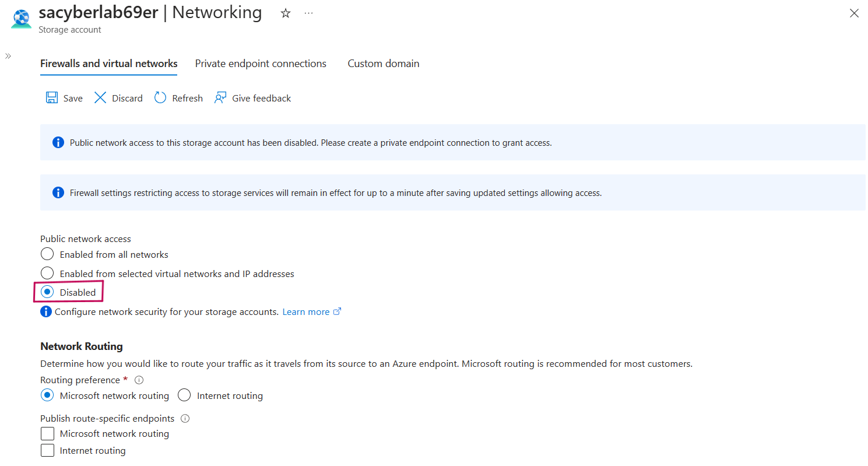868x466 pixels.
Task: Click the Discard icon to cancel changes
Action: 100,97
